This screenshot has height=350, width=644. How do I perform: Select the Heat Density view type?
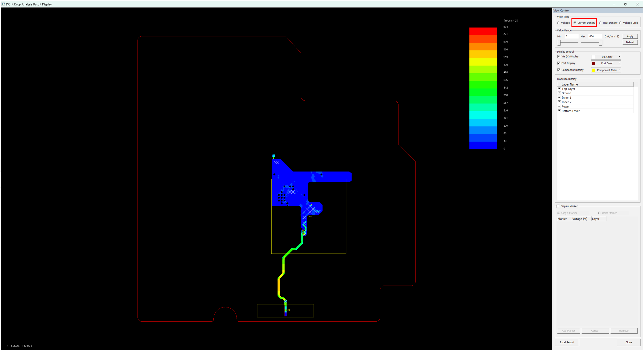600,23
